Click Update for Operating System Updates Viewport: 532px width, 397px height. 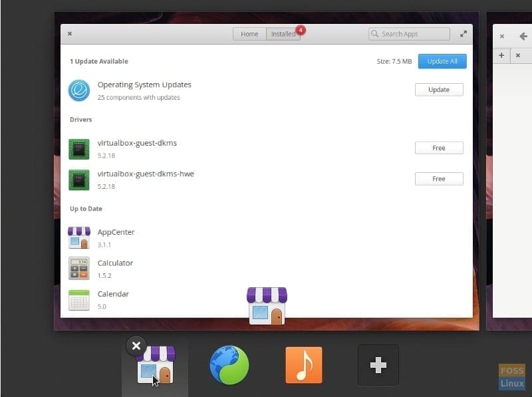tap(439, 90)
